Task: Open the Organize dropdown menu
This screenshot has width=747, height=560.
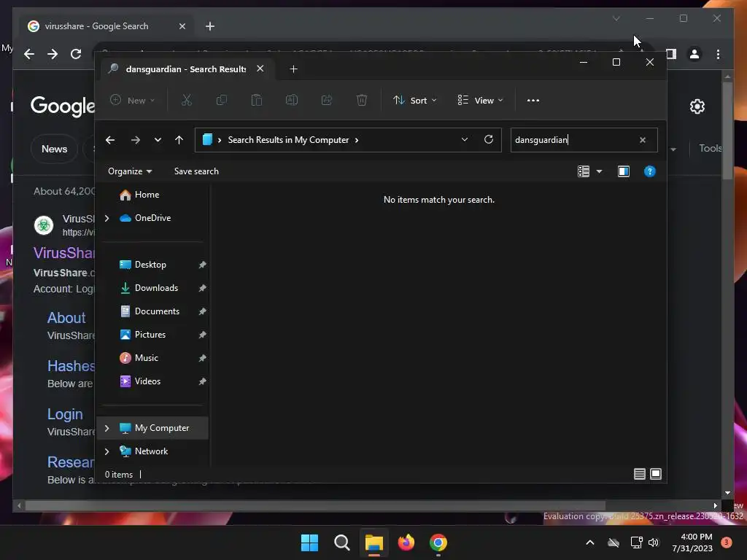Action: click(130, 171)
